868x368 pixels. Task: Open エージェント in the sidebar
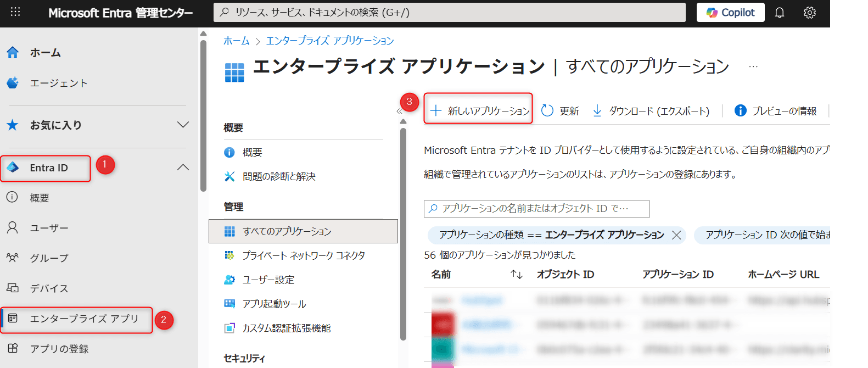[58, 83]
